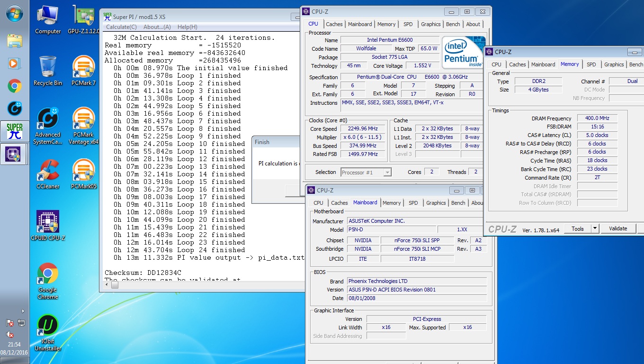Select the Advanced SystemCare desktop shortcut
Image resolution: width=644 pixels, height=364 pixels.
click(x=48, y=126)
